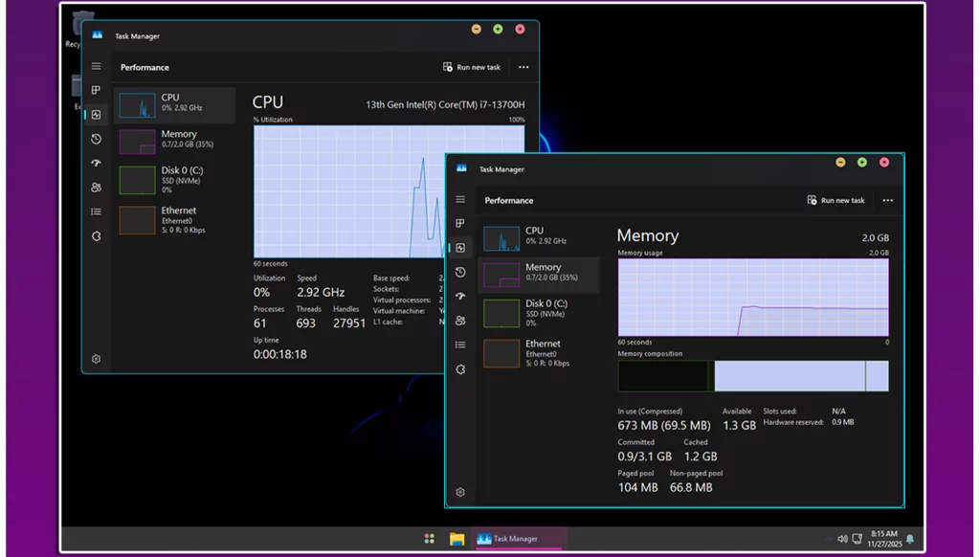Open Processes page icon in the Memory window

460,223
